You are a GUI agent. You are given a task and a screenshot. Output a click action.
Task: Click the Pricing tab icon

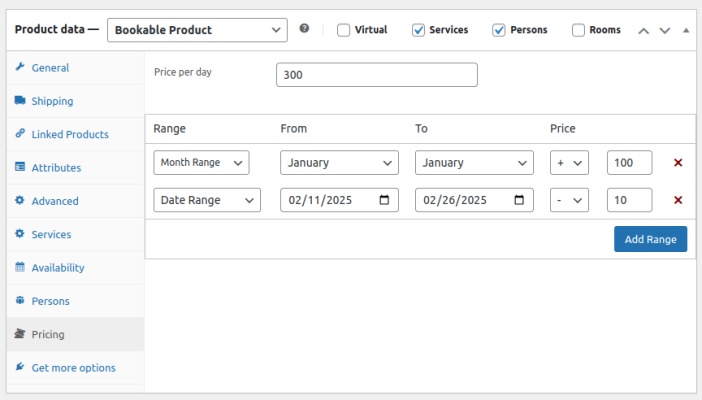tap(20, 334)
